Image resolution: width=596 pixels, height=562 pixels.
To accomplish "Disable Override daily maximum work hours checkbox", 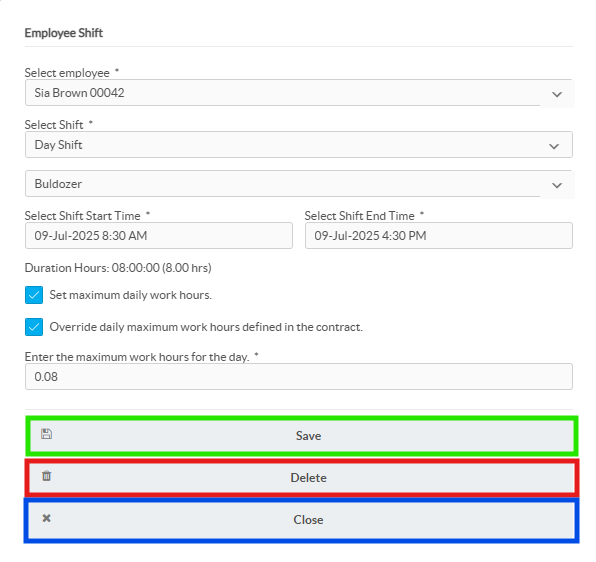I will 34,327.
